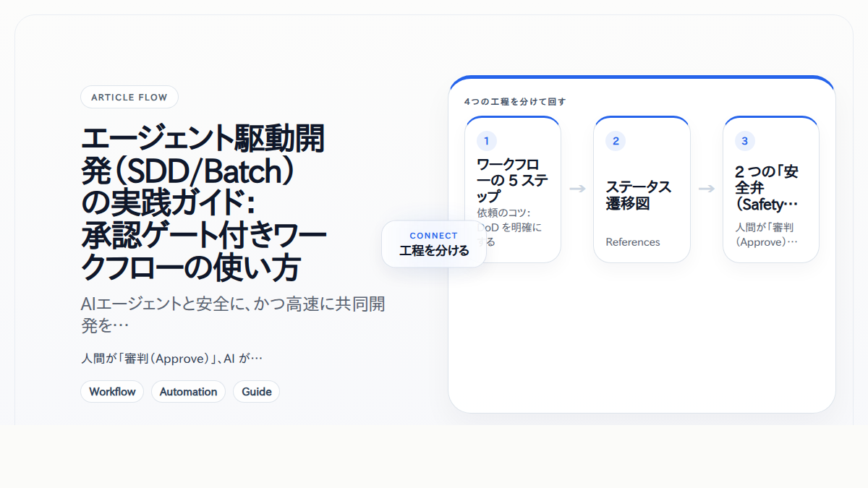The width and height of the screenshot is (868, 488).
Task: Toggle the Guide tag
Action: (256, 391)
